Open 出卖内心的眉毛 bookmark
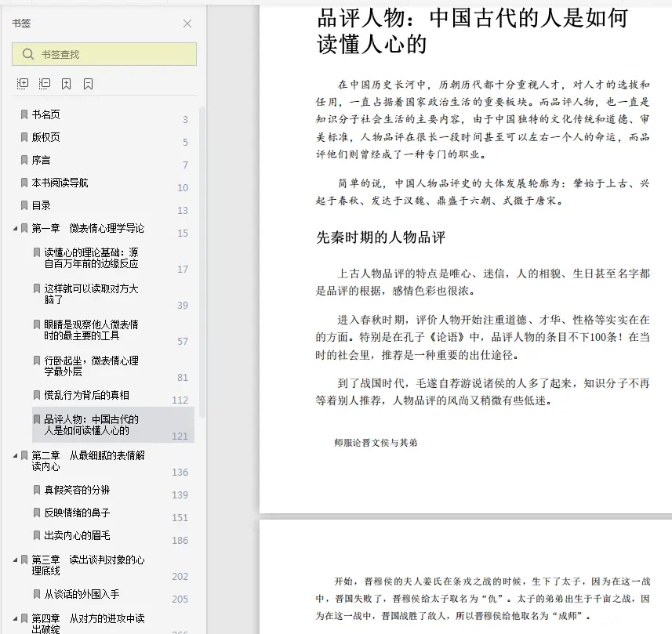Image resolution: width=672 pixels, height=634 pixels. click(x=77, y=535)
